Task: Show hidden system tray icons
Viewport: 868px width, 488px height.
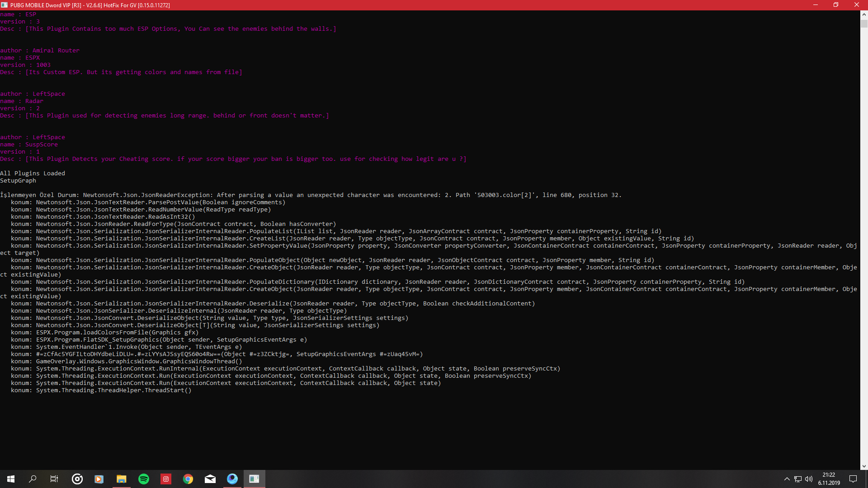Action: coord(787,479)
